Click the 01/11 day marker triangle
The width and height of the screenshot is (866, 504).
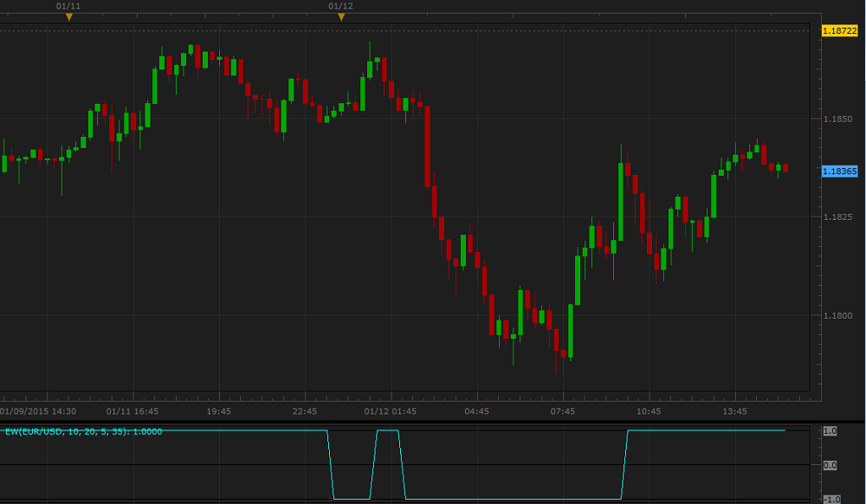click(x=69, y=17)
